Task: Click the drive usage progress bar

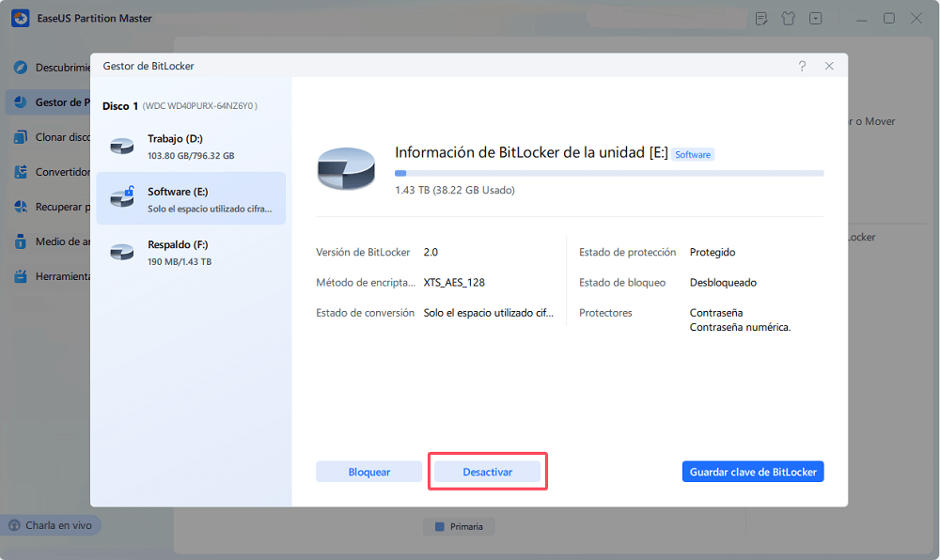Action: pyautogui.click(x=609, y=173)
